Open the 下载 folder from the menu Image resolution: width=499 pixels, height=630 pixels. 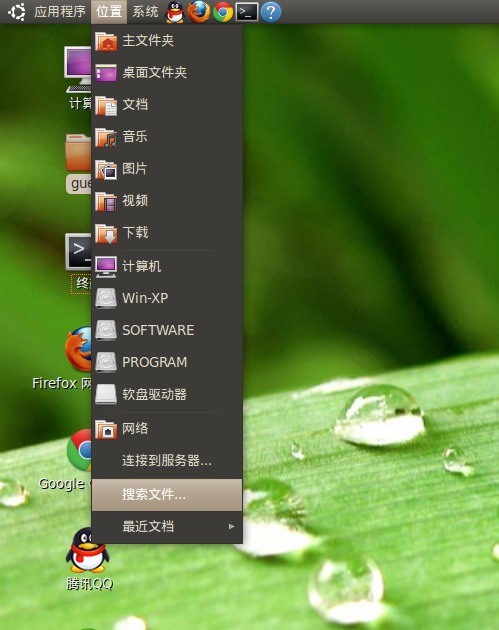click(167, 233)
